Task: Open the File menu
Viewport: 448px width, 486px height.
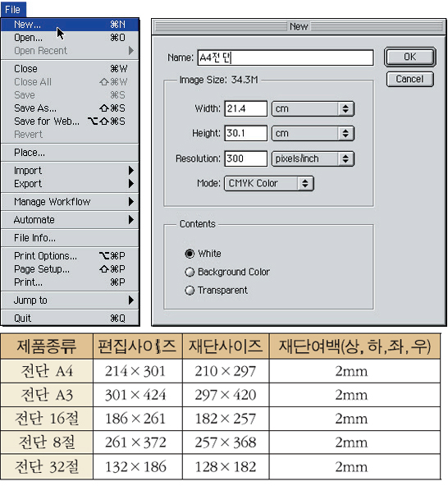Action: (13, 9)
